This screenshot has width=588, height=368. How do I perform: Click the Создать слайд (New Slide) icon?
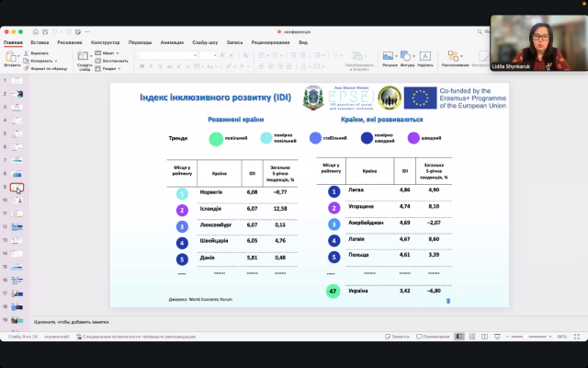[x=85, y=56]
